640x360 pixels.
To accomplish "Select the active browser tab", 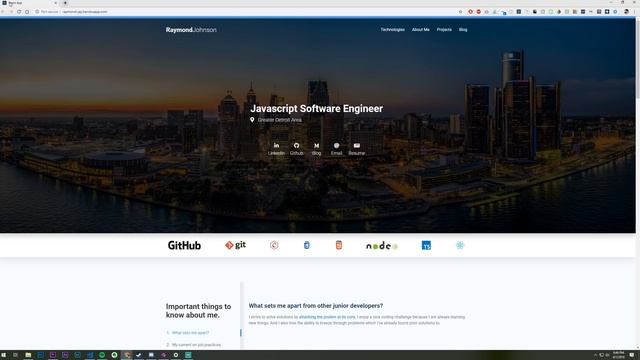I will tap(29, 3).
